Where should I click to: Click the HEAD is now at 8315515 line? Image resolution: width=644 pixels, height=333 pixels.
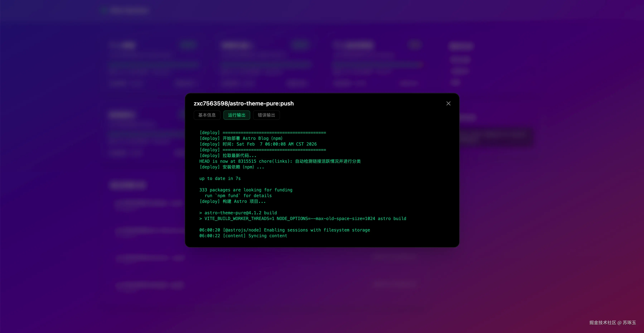(x=280, y=161)
